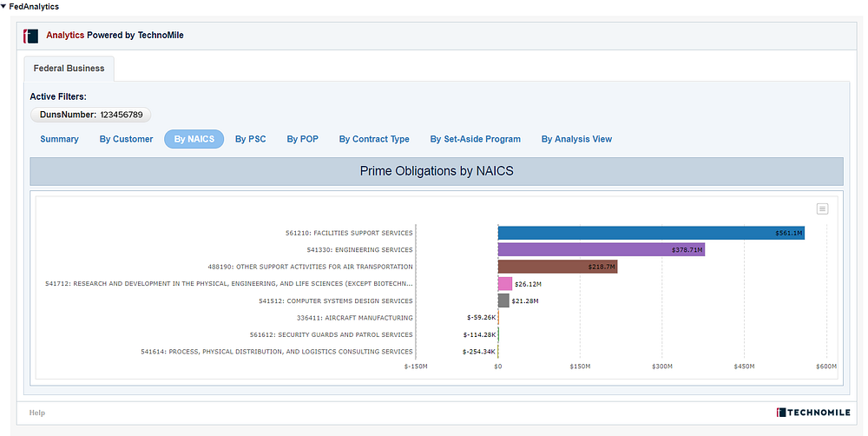Select the By NAICS tab
Screen dimensions: 868x436
(x=194, y=139)
